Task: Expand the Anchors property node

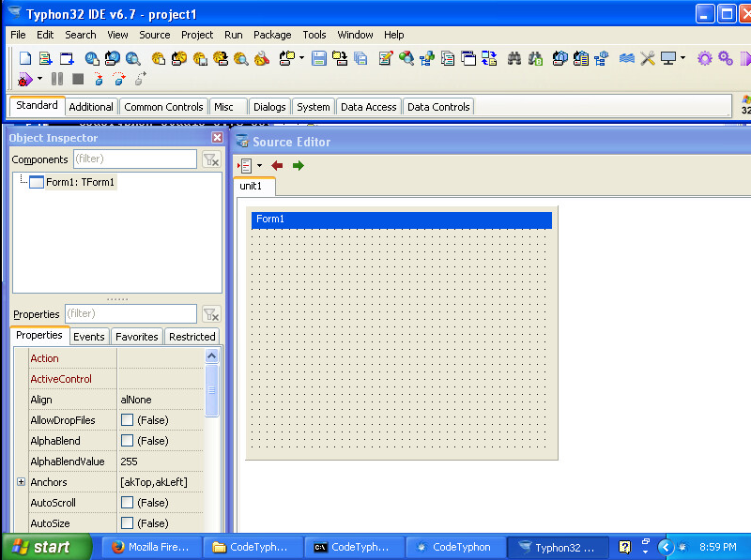Action: click(x=21, y=482)
